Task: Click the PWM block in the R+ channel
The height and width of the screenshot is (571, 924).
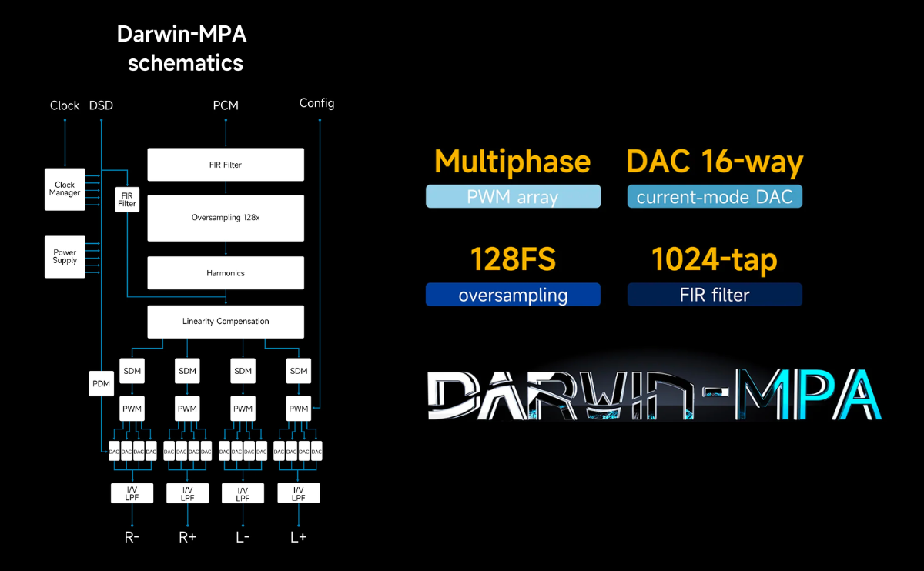Action: tap(187, 409)
